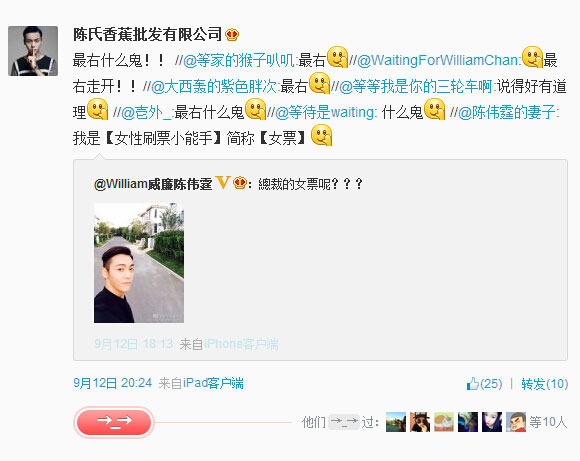Open the @William威廉陈伟霆 original author link
580x461 pixels.
pos(153,184)
